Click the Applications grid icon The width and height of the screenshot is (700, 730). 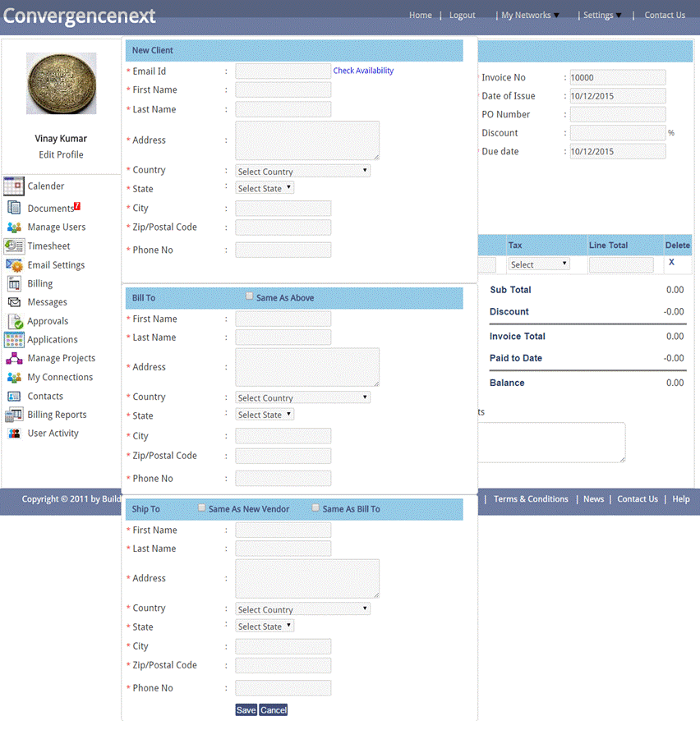14,340
